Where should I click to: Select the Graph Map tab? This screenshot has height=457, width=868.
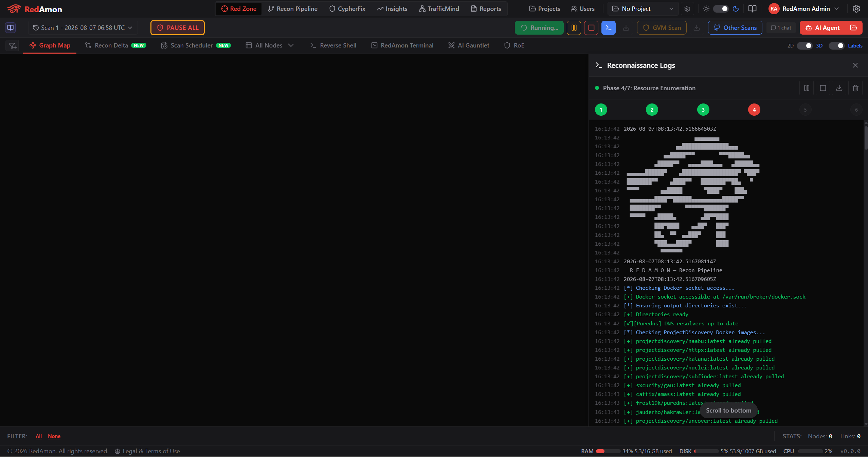click(x=50, y=45)
